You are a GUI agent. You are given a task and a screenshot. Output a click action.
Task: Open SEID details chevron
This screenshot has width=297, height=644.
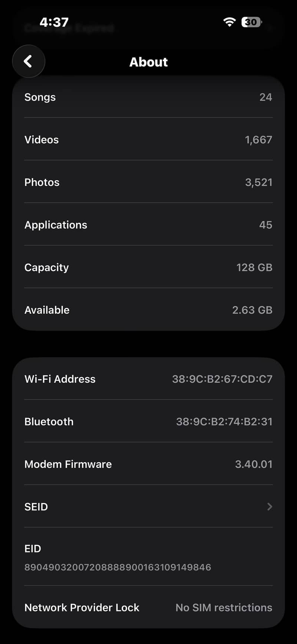pos(270,507)
